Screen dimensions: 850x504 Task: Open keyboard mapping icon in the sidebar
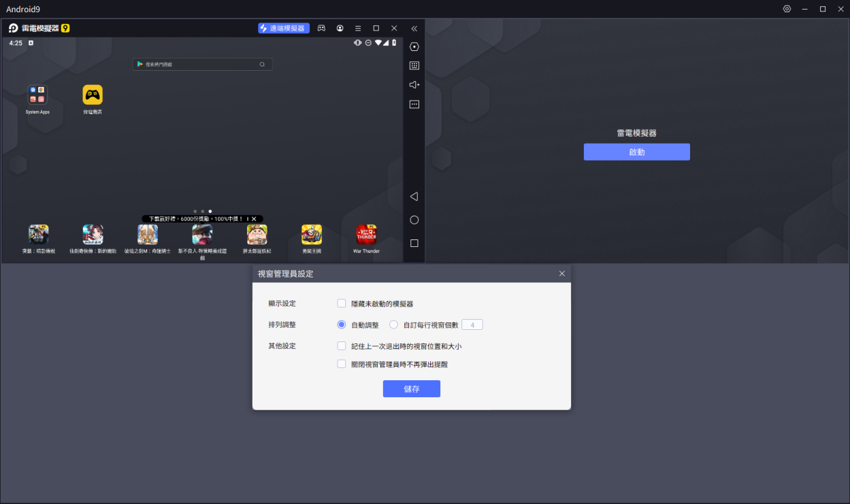coord(414,66)
